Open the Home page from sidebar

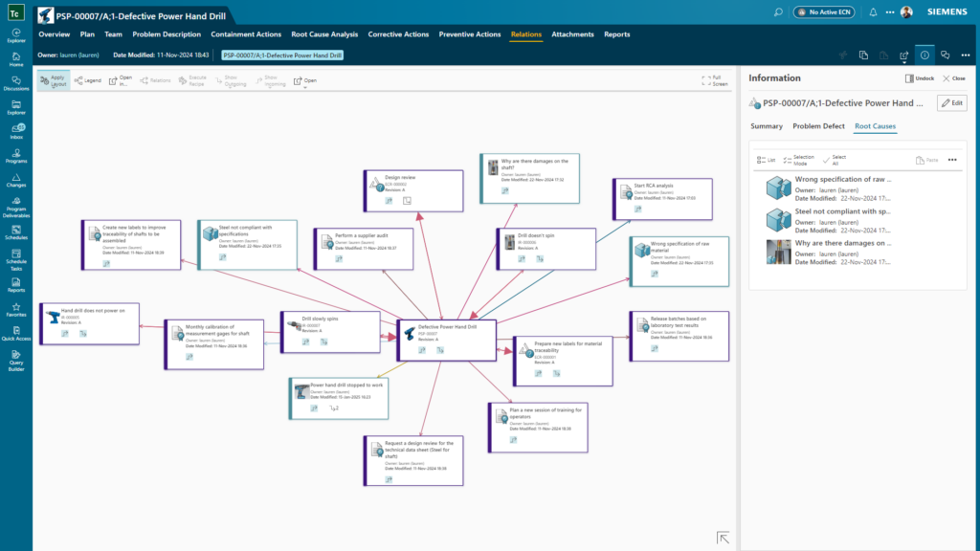point(16,60)
